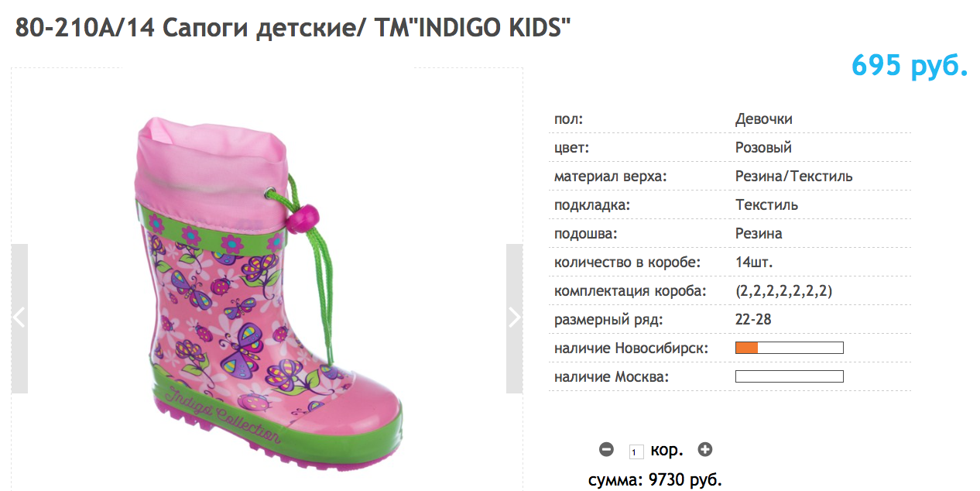
Task: Click the product title 80-210A/14 Сапоги детские
Action: [x=293, y=28]
